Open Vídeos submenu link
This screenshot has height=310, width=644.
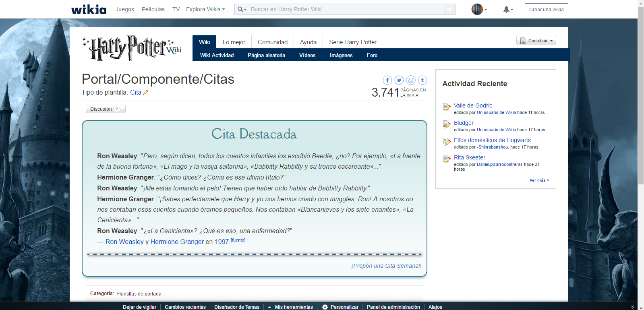click(307, 55)
